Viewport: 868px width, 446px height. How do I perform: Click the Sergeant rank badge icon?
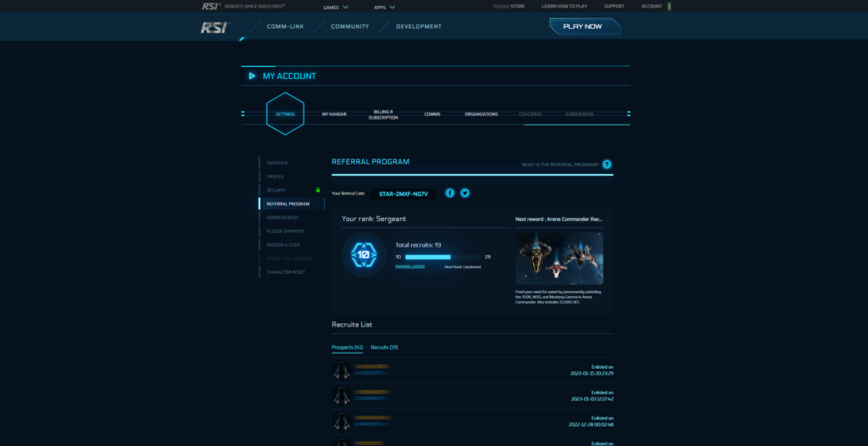click(364, 255)
